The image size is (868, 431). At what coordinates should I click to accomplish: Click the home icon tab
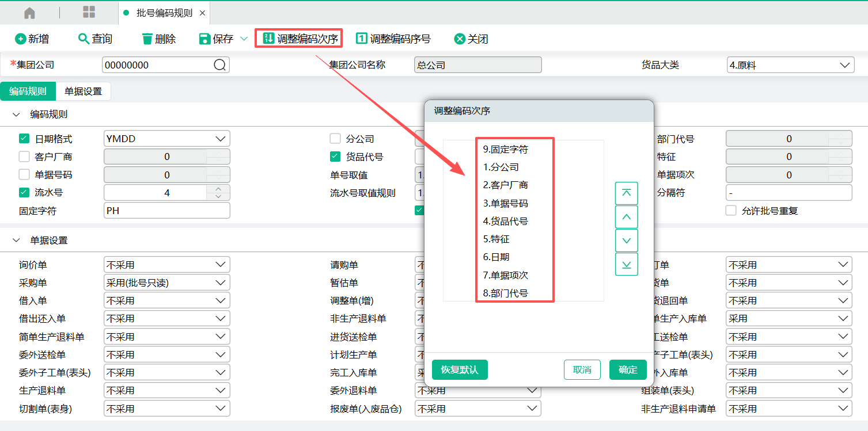(x=29, y=13)
